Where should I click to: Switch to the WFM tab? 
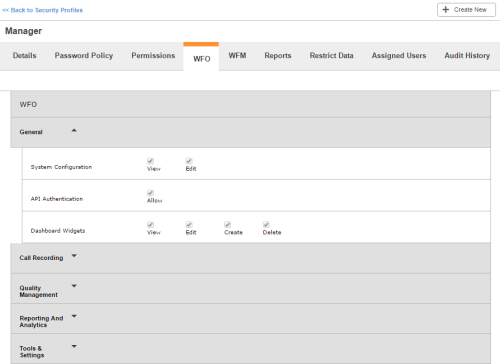click(237, 56)
